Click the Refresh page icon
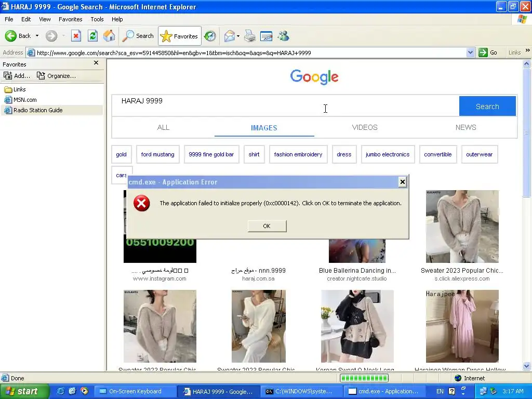Screen dimensions: 532x399 [x=92, y=36]
